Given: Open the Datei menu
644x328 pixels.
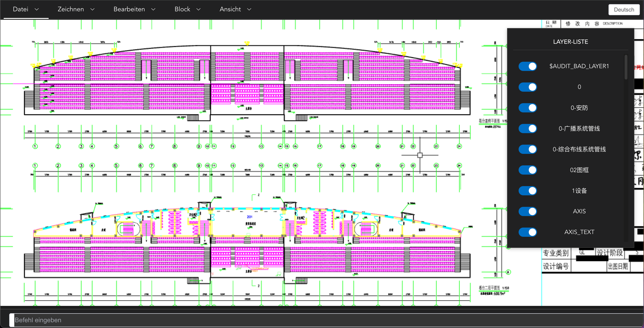Looking at the screenshot, I should [x=26, y=9].
